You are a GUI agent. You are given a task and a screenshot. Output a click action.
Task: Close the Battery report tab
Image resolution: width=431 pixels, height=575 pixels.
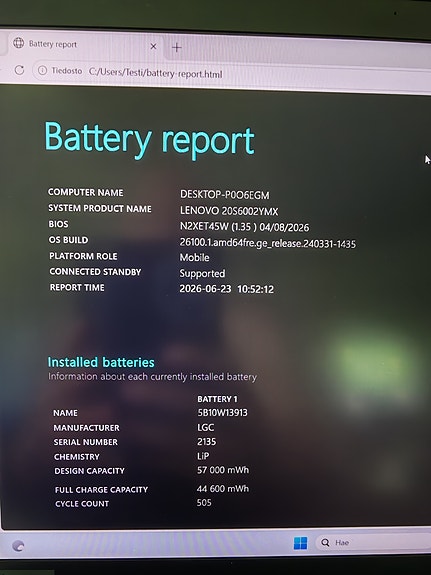pos(153,46)
